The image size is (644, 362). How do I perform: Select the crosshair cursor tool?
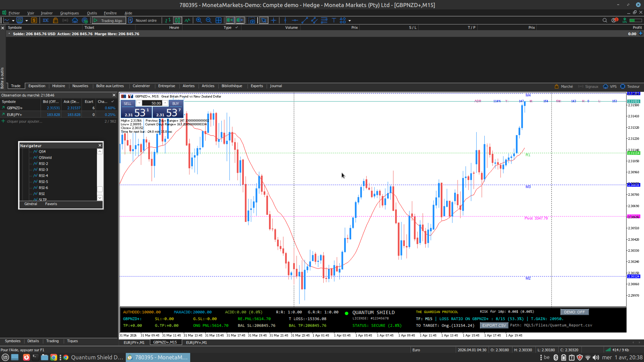pyautogui.click(x=274, y=20)
